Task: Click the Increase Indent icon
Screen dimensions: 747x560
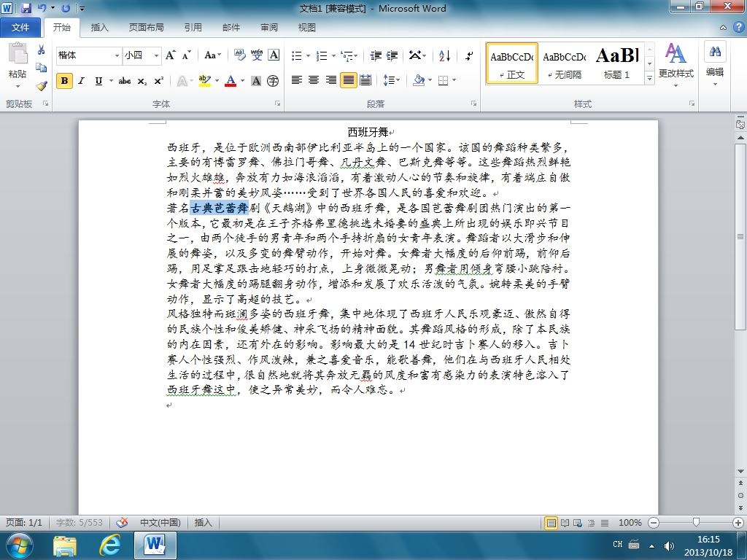Action: (392, 55)
